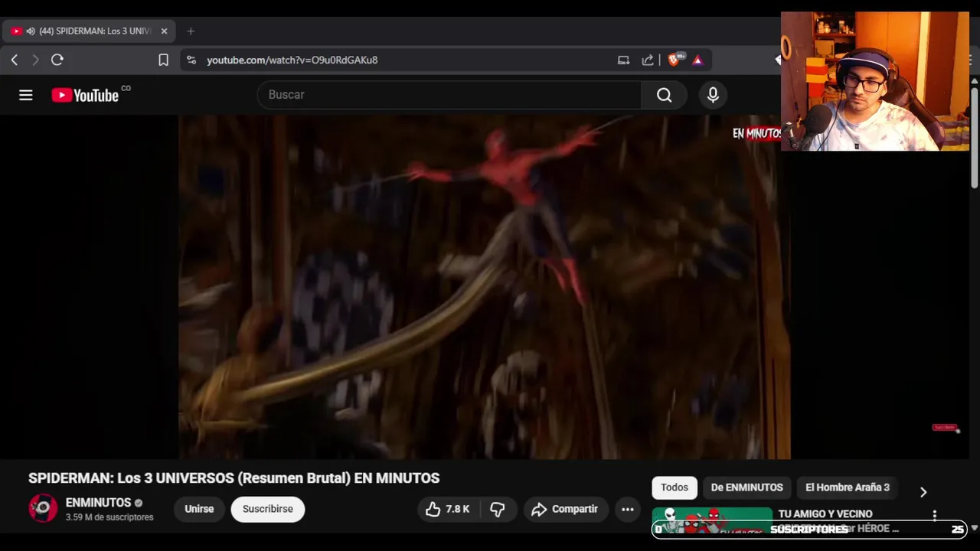Click the video title text
This screenshot has width=980, height=551.
(x=234, y=478)
